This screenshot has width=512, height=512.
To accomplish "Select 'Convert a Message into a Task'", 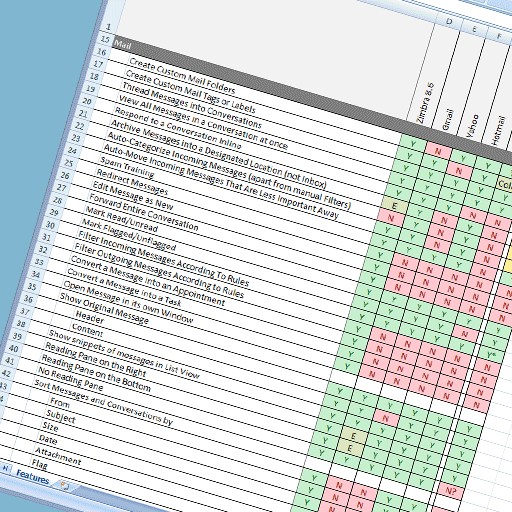I will (x=124, y=287).
